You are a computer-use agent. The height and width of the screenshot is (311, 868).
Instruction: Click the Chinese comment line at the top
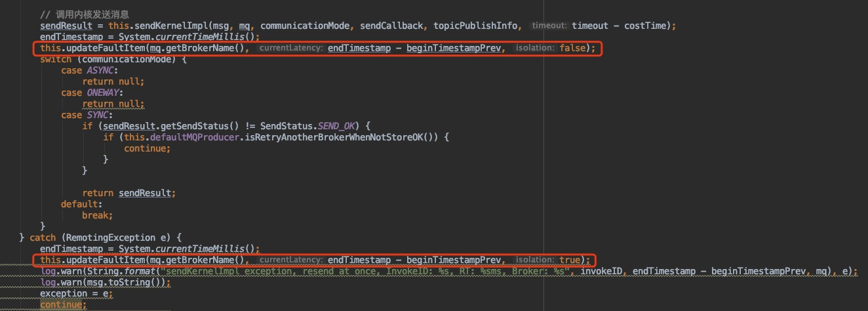click(84, 14)
